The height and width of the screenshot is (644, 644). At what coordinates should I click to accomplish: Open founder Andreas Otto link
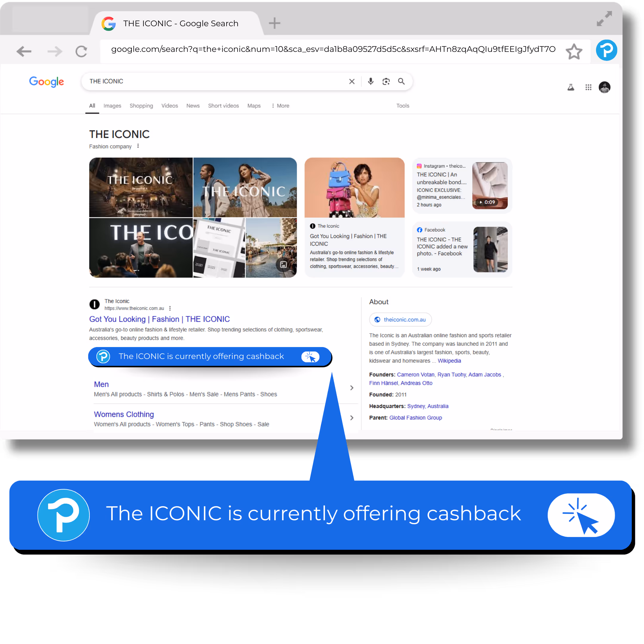pyautogui.click(x=416, y=383)
